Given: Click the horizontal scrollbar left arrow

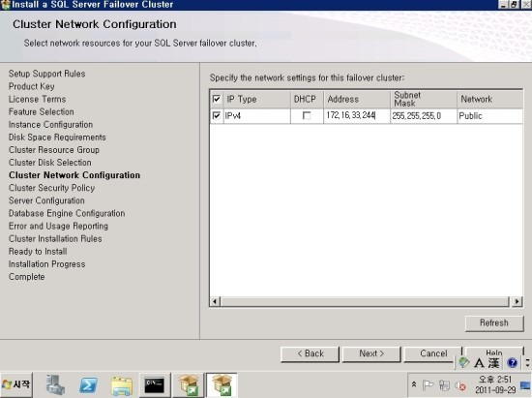Looking at the screenshot, I should click(x=215, y=301).
